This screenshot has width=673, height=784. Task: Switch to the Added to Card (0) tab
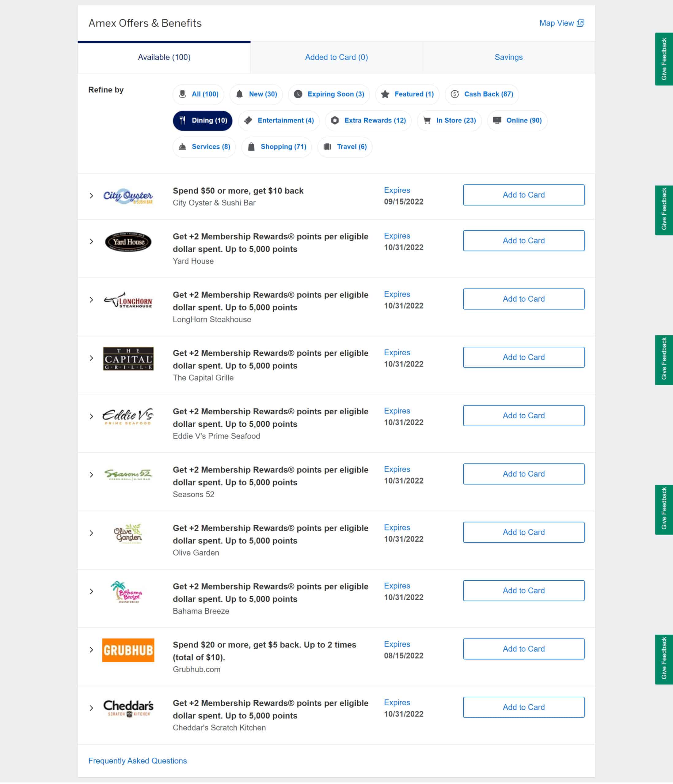336,58
